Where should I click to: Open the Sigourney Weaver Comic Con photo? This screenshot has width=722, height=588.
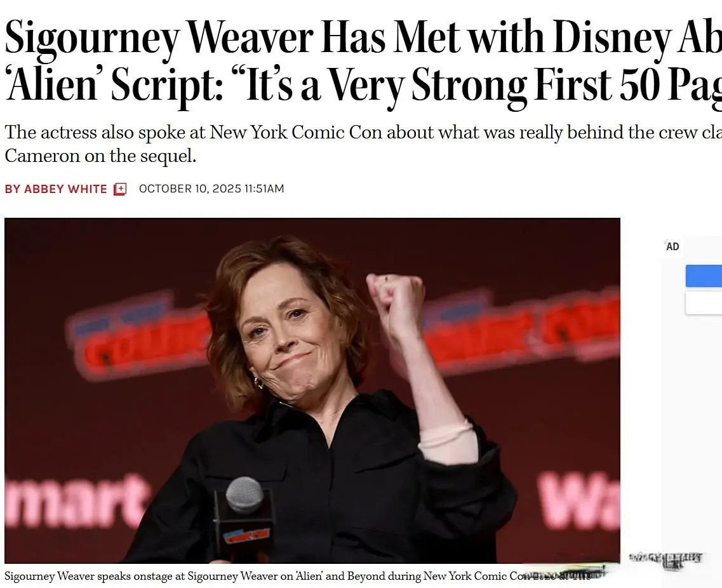pyautogui.click(x=312, y=390)
